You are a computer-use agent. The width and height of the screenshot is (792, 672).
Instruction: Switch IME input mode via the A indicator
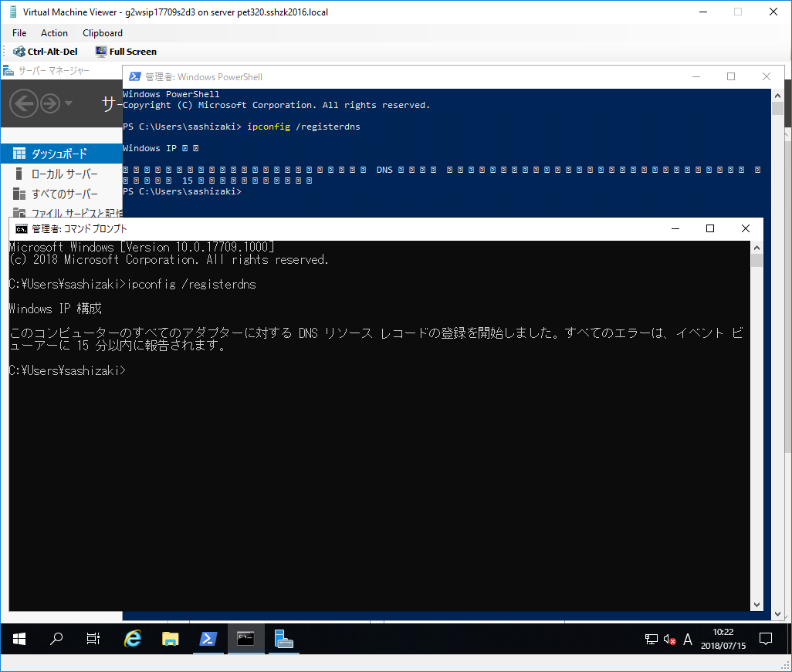click(687, 639)
